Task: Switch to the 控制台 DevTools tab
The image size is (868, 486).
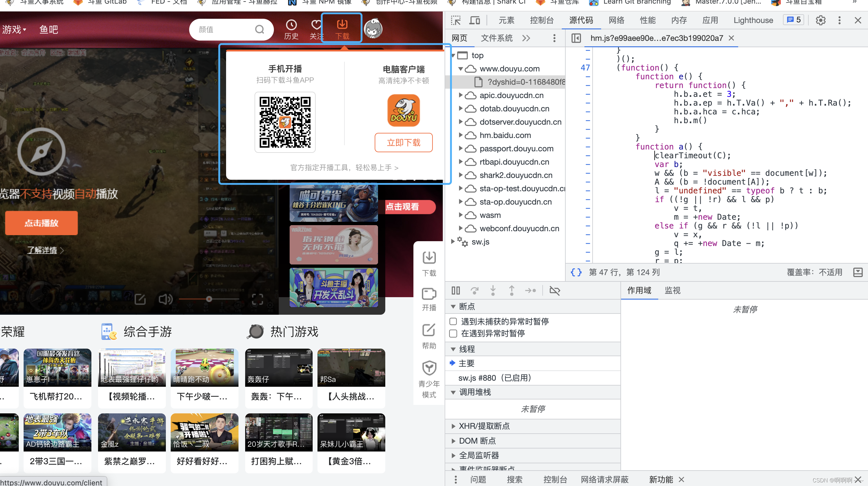Action: point(541,20)
